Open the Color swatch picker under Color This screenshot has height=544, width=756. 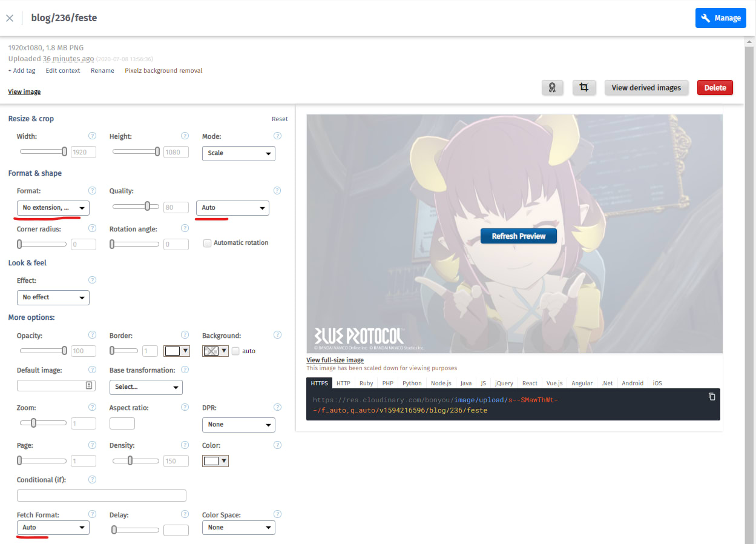click(x=215, y=461)
